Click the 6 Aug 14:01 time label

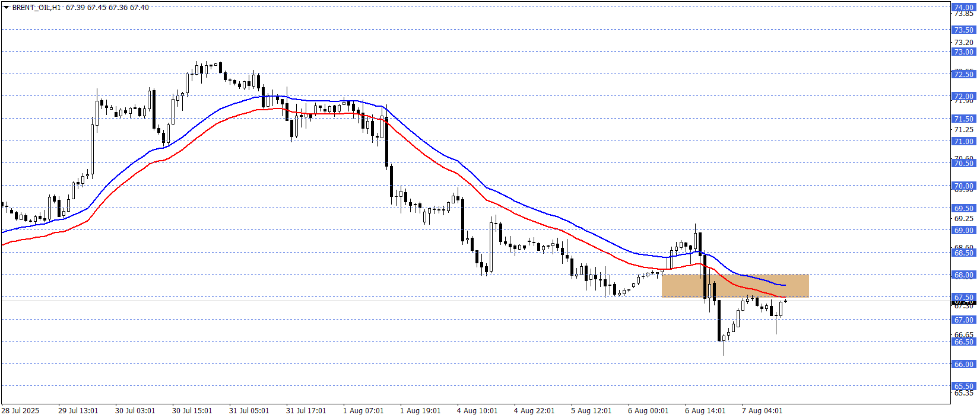(705, 410)
